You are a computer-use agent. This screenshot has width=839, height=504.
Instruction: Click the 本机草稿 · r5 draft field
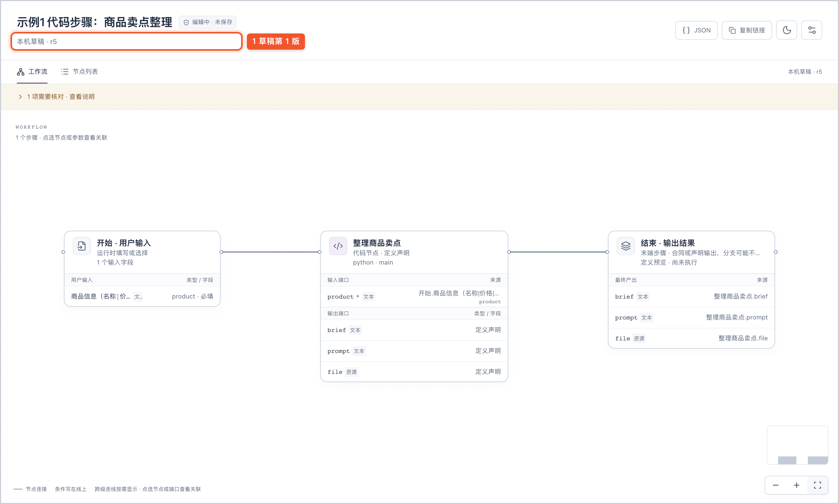[x=126, y=42]
